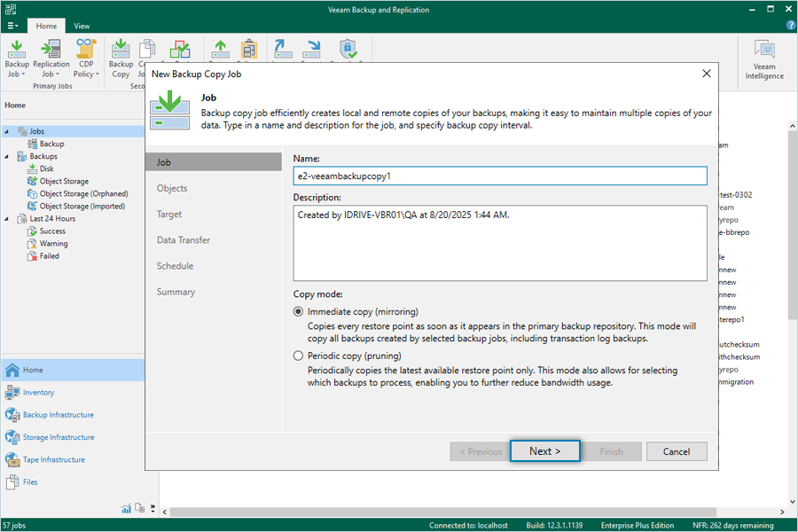Click the document with gear icon
The image size is (798, 532).
click(x=140, y=508)
